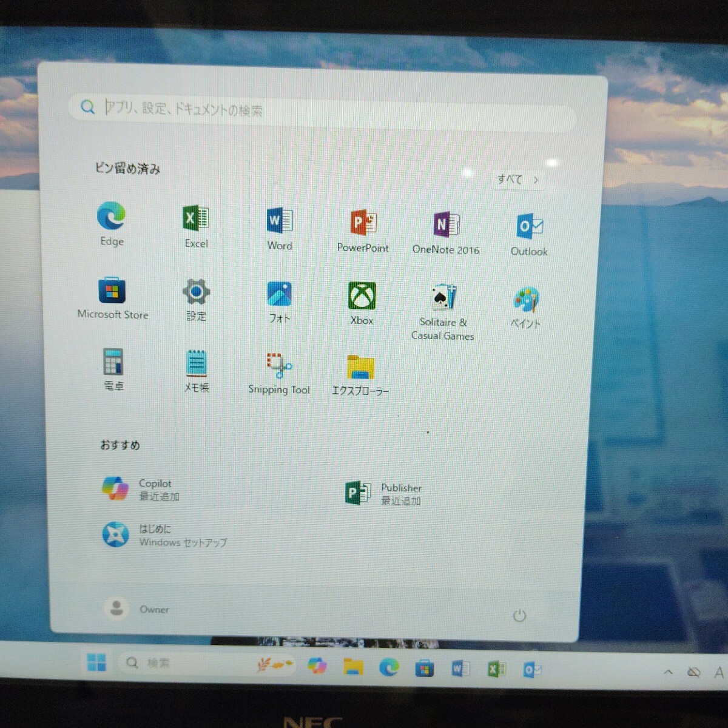Open the power options button

(519, 616)
